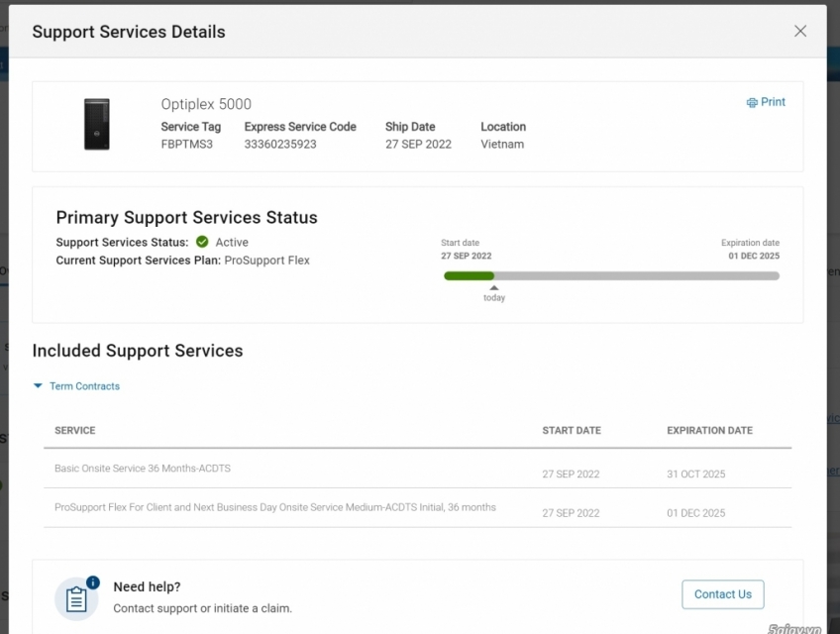This screenshot has height=634, width=840.
Task: Click the EXPIRATION DATE column header
Action: 709,431
